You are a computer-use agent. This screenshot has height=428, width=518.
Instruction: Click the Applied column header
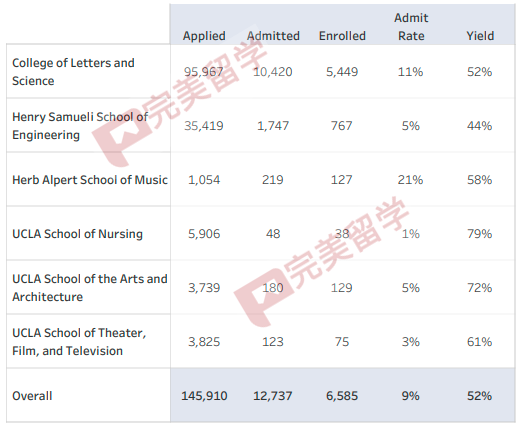pos(204,36)
